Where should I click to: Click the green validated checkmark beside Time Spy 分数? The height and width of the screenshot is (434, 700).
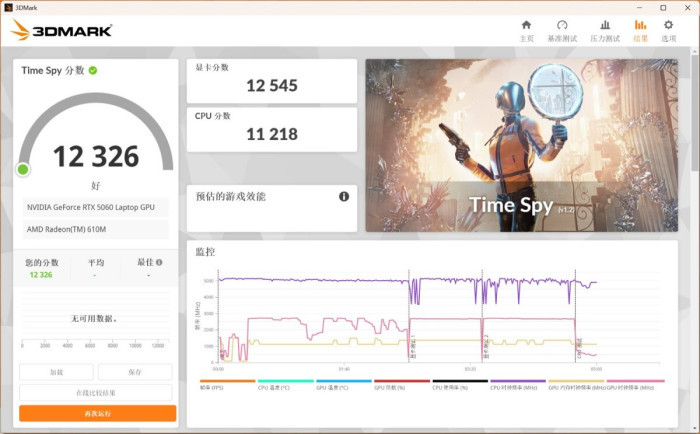93,71
